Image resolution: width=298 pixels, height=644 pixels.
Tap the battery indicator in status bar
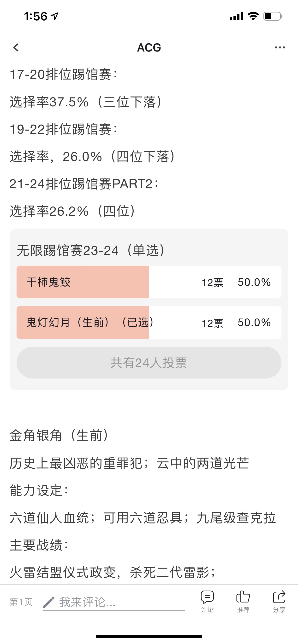click(x=273, y=16)
